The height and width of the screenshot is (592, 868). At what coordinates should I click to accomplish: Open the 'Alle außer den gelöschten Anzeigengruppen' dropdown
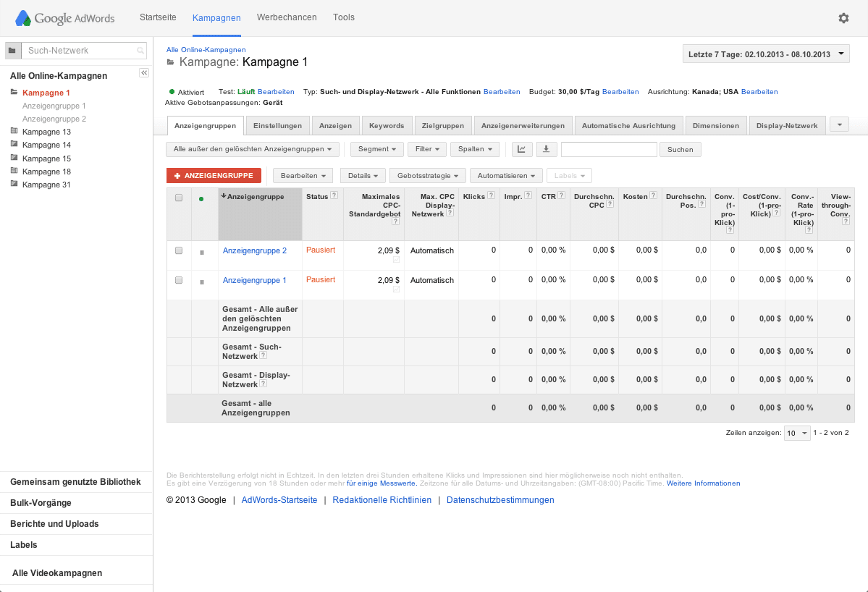tap(253, 149)
